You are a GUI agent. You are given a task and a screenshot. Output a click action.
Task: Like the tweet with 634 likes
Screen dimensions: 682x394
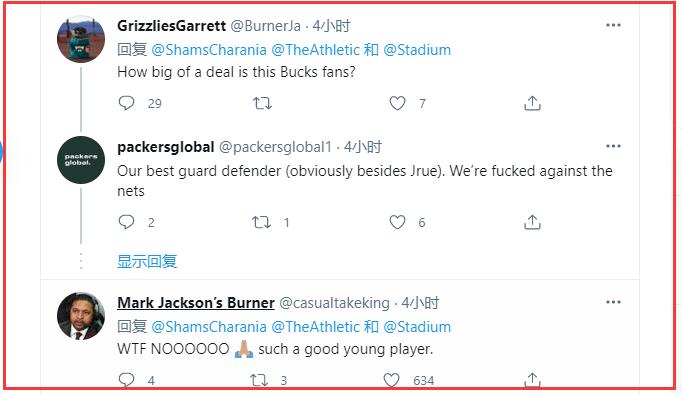(x=391, y=380)
